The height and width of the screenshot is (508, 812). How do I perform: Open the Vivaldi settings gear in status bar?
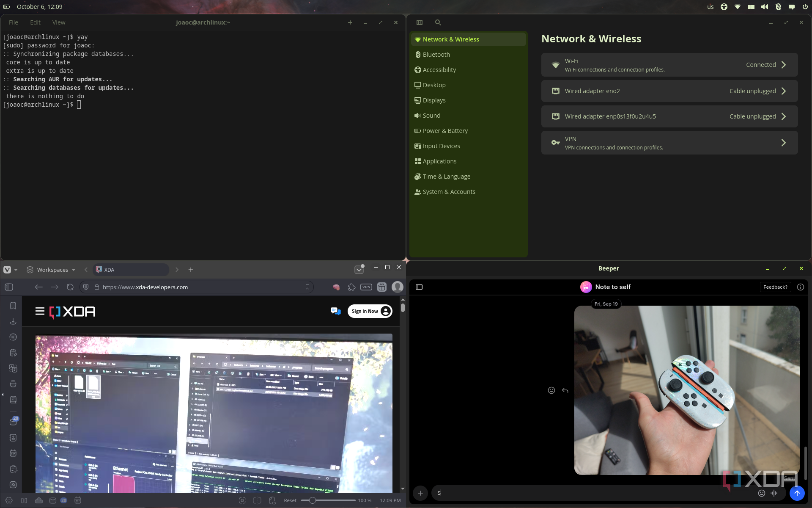click(9, 500)
